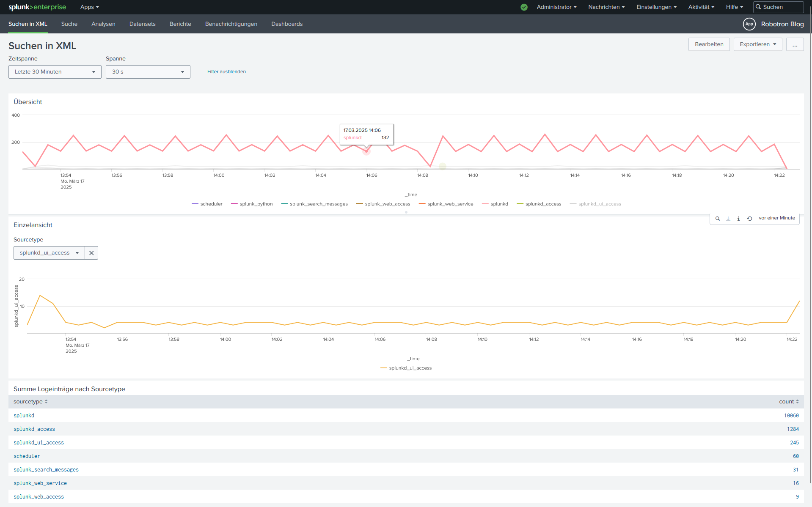Image resolution: width=812 pixels, height=507 pixels.
Task: Open the Spanne 30 s dropdown
Action: pyautogui.click(x=148, y=72)
